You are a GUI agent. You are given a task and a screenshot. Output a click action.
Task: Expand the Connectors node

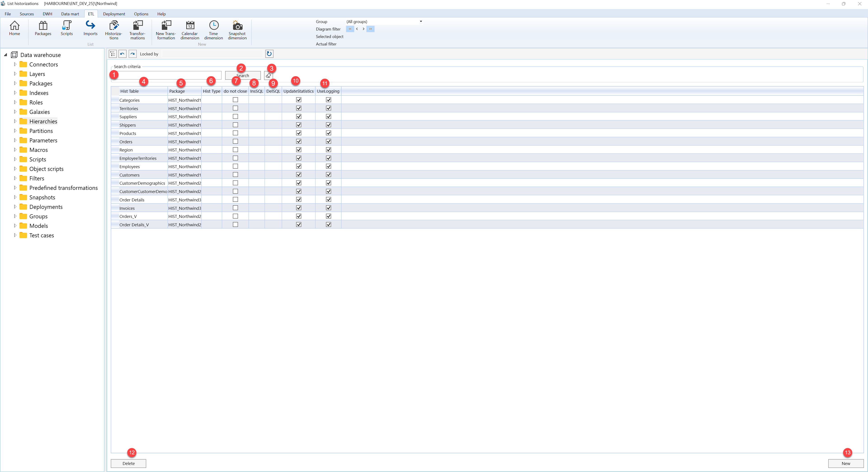point(15,64)
